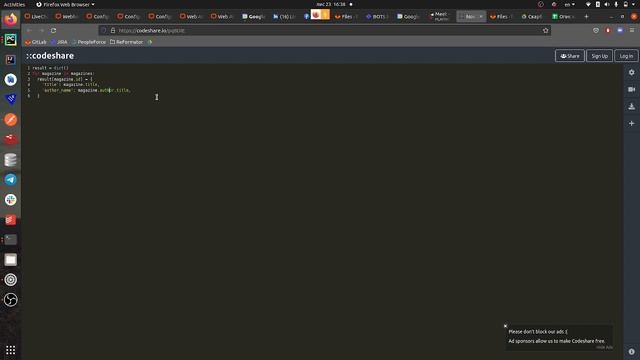Click code line "'title': magazine.title,"
Screen dimensions: 640x360
(71, 84)
